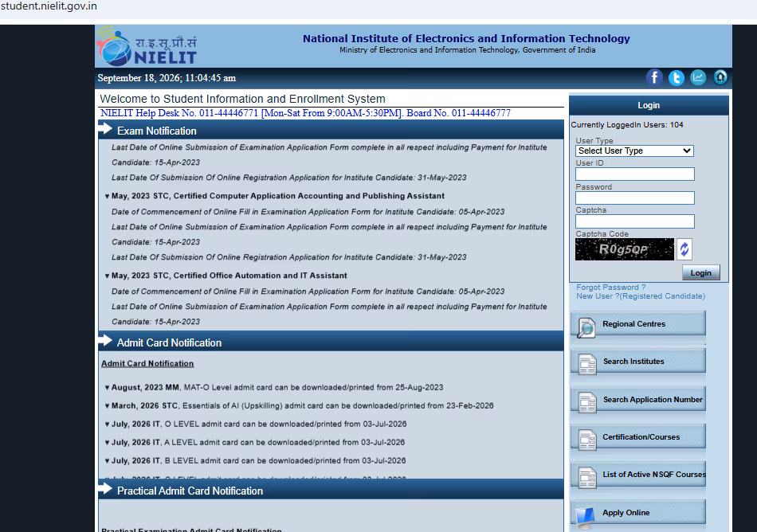Screen dimensions: 757x532
Task: Click the Login submit button
Action: click(x=700, y=273)
